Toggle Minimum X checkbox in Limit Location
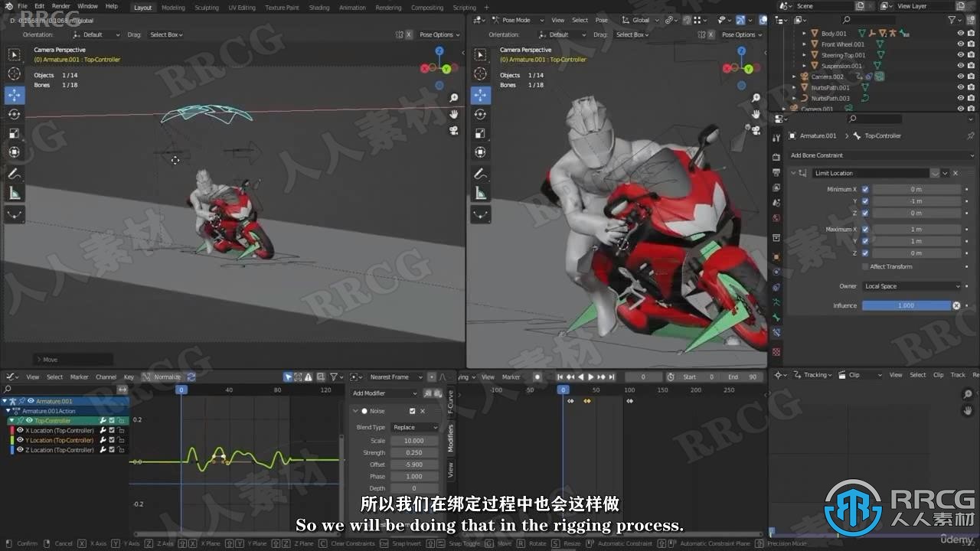 point(865,189)
